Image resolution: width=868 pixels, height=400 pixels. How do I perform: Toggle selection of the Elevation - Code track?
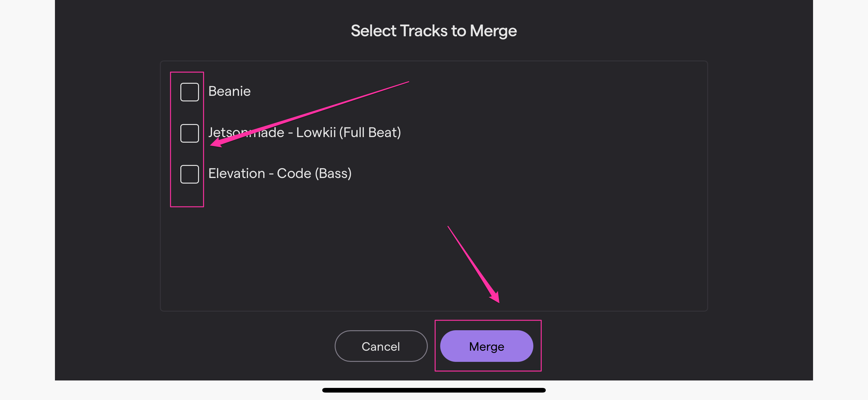(x=189, y=174)
